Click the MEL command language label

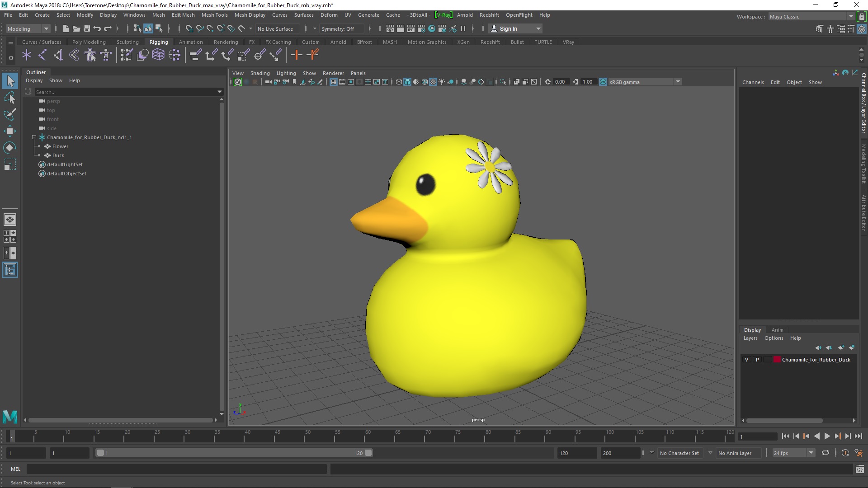[x=16, y=469]
